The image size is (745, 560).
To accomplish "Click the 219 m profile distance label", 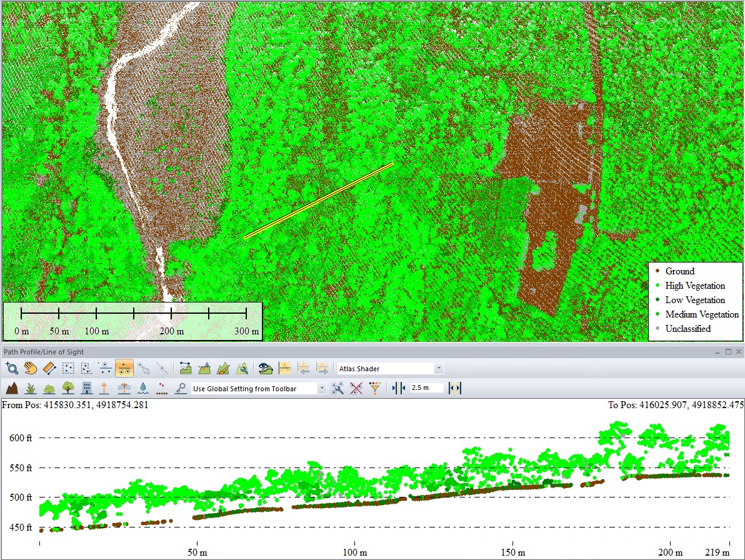I will click(x=717, y=552).
